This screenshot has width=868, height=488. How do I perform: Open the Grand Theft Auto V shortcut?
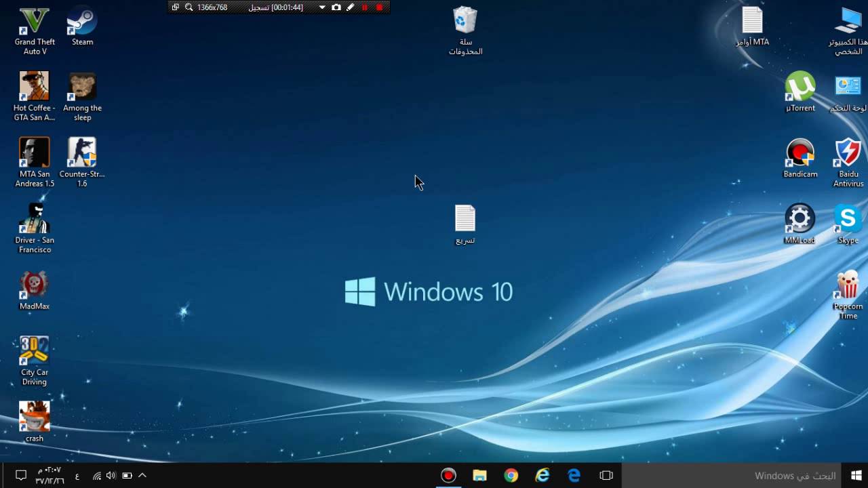coord(35,31)
